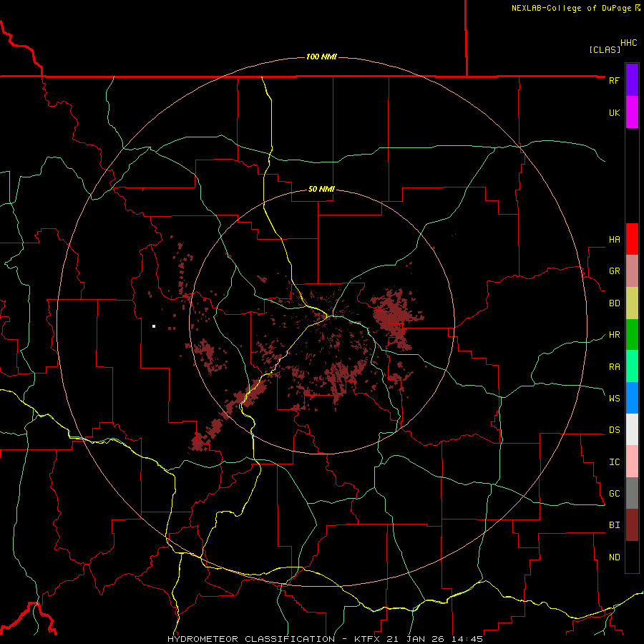Image resolution: width=644 pixels, height=644 pixels.
Task: Click the GC legend label
Action: [x=614, y=494]
